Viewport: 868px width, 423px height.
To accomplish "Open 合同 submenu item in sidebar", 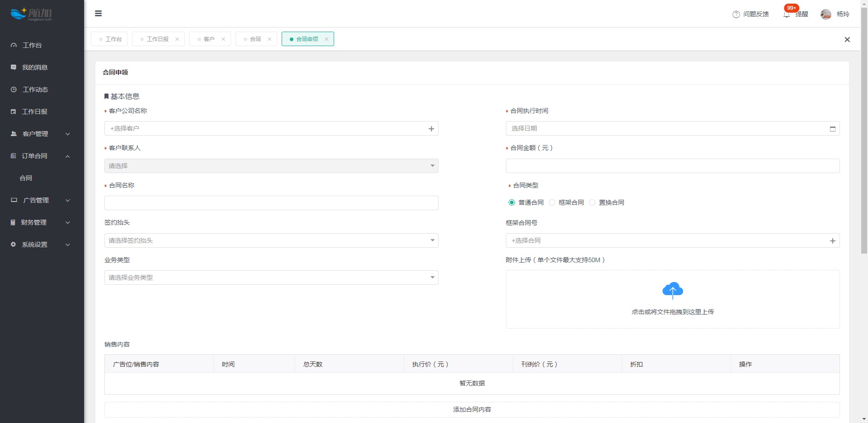I will pos(26,178).
